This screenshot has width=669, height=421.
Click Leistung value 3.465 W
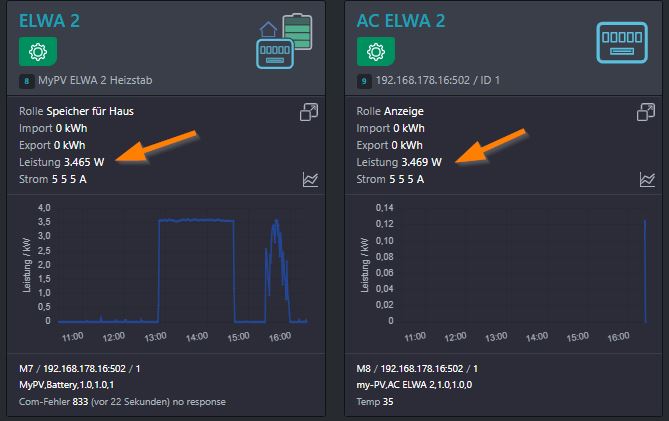point(84,162)
